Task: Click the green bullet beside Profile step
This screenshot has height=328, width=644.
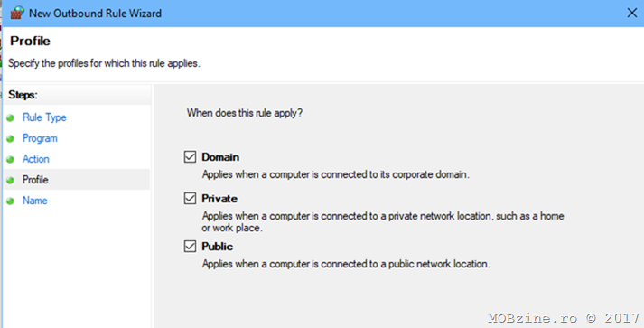Action: [10, 180]
